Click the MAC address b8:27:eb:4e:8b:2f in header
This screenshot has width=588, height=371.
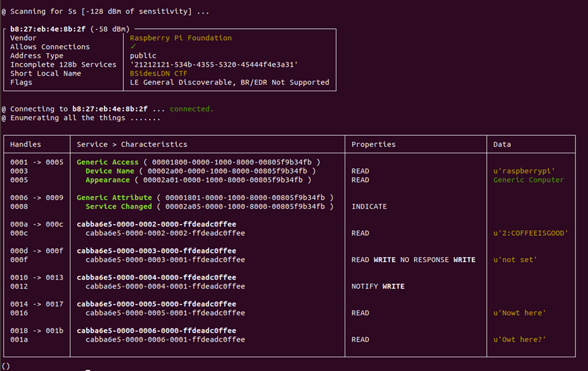tap(48, 29)
